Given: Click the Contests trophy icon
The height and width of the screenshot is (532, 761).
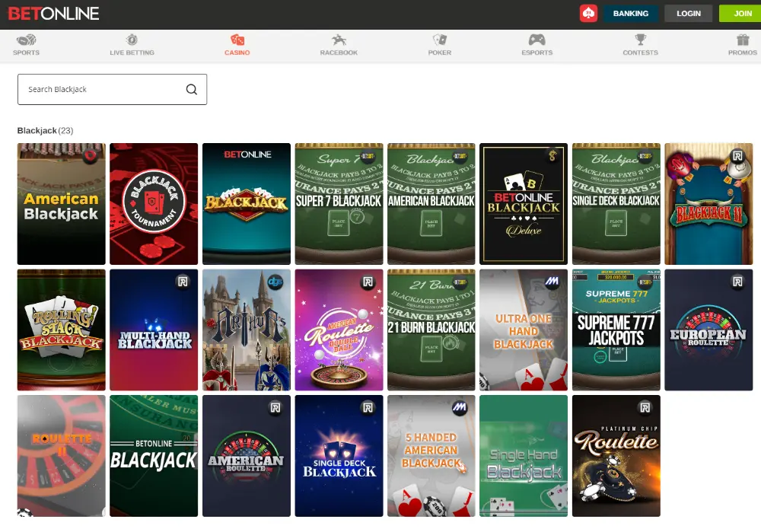Looking at the screenshot, I should point(641,40).
